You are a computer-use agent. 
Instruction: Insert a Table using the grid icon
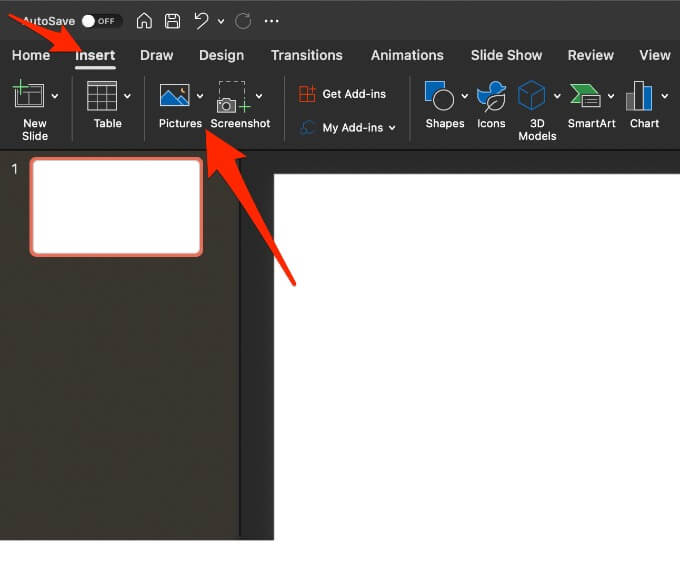[102, 96]
